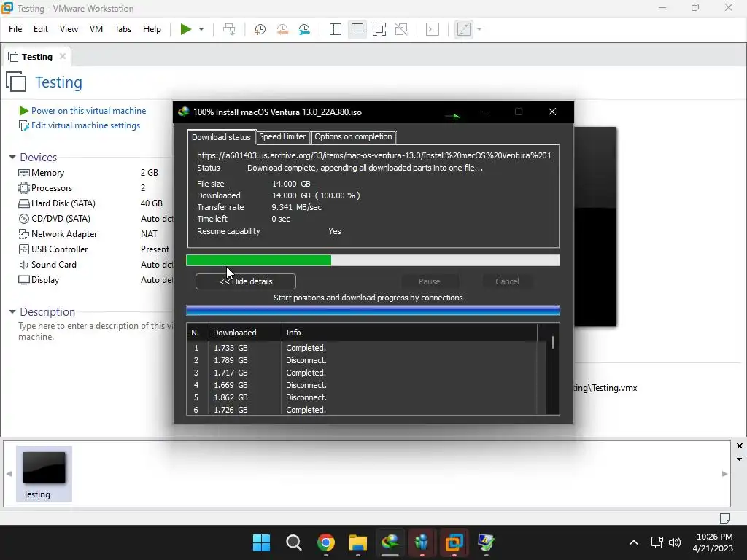Open the VM menu
Image resolution: width=747 pixels, height=560 pixels.
pos(96,29)
